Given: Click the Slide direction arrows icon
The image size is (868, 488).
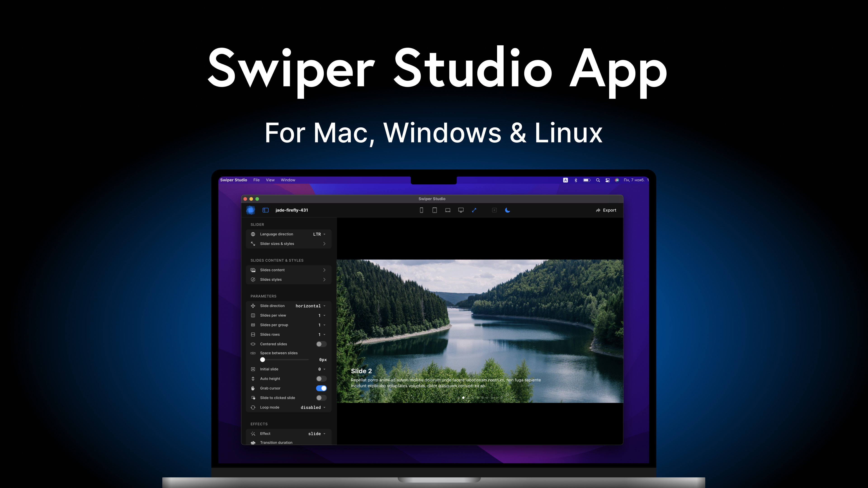Looking at the screenshot, I should (x=253, y=306).
